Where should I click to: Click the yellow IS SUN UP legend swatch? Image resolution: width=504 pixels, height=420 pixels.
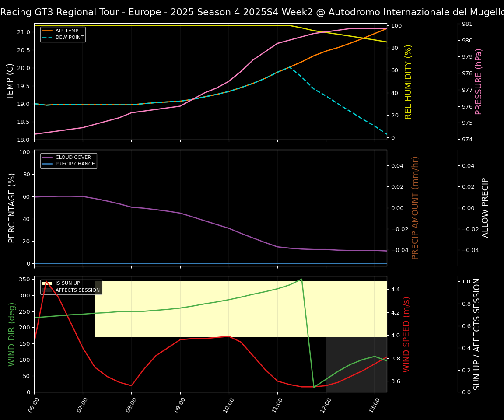click(x=47, y=283)
